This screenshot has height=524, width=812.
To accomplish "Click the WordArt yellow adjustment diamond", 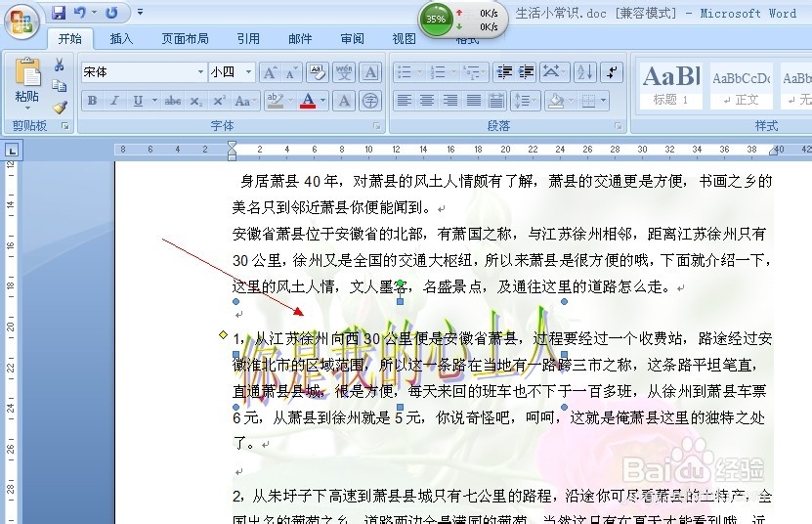I will tap(223, 334).
